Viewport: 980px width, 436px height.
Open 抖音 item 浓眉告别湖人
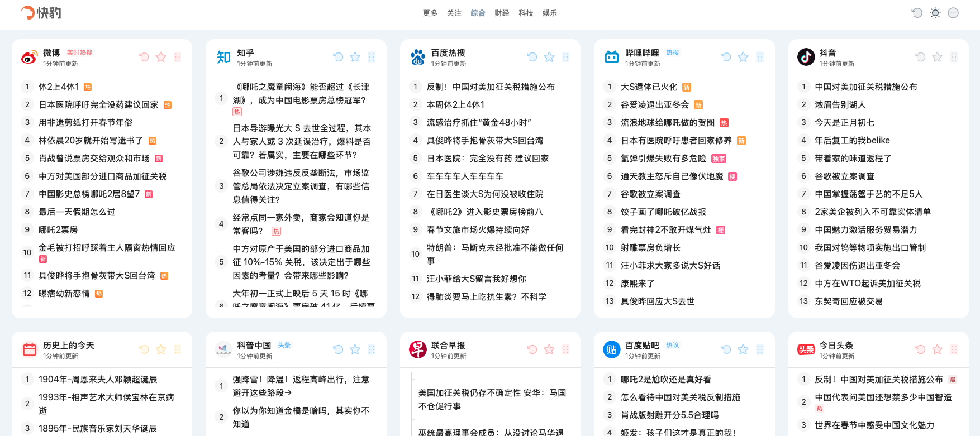coord(840,105)
